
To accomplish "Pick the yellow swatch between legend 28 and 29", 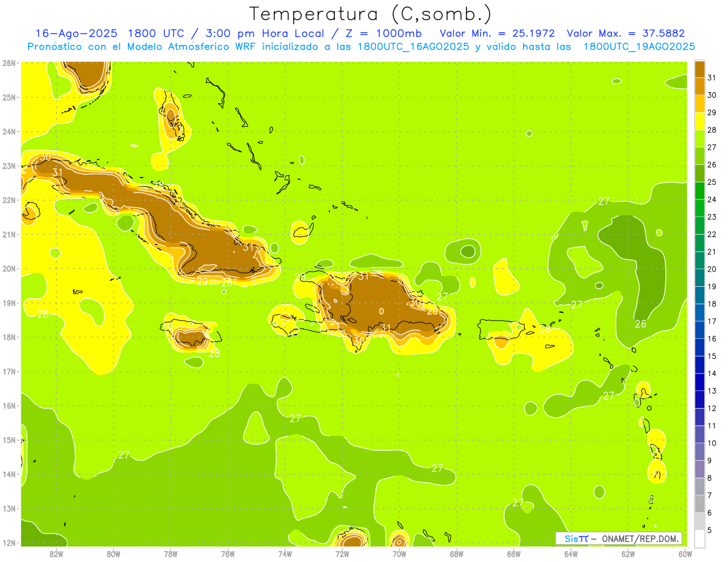I will click(x=699, y=121).
